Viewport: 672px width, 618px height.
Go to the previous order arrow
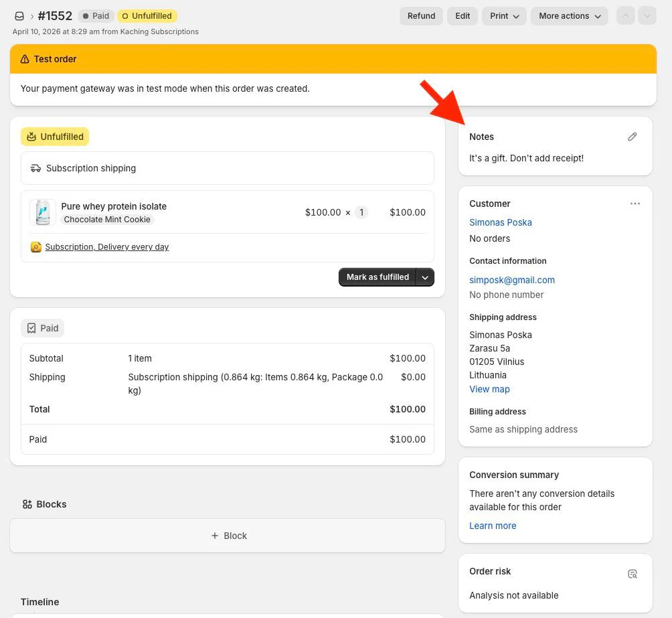coord(626,16)
